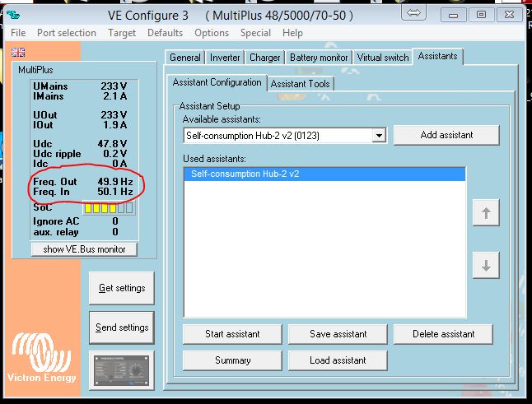This screenshot has height=404, width=532.
Task: Click the Load assistant button
Action: tap(338, 360)
